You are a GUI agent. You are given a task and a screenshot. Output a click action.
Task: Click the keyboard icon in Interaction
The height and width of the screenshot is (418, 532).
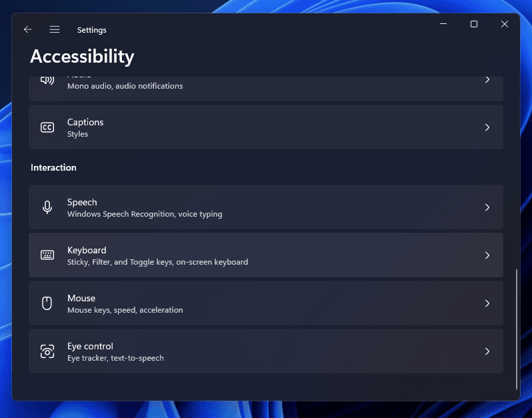(47, 255)
